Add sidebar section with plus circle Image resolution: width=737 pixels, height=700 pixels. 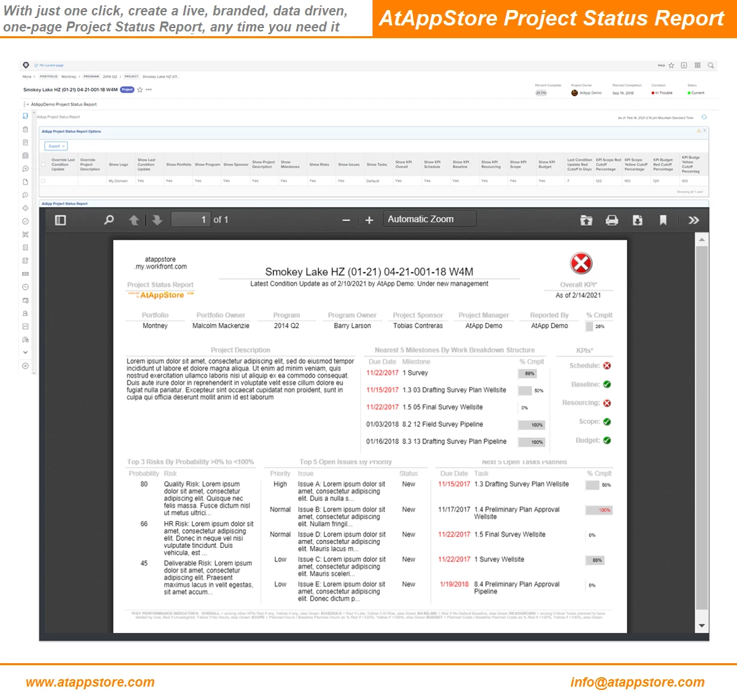(25, 366)
